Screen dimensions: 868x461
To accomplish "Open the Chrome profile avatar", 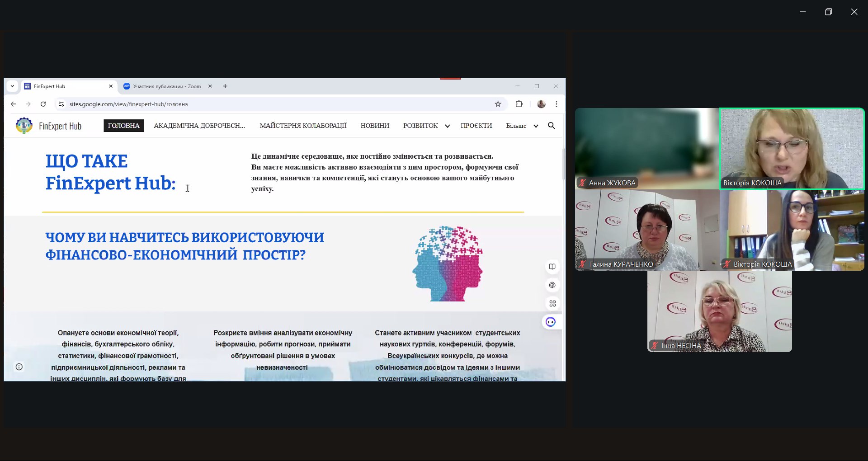I will [x=541, y=104].
